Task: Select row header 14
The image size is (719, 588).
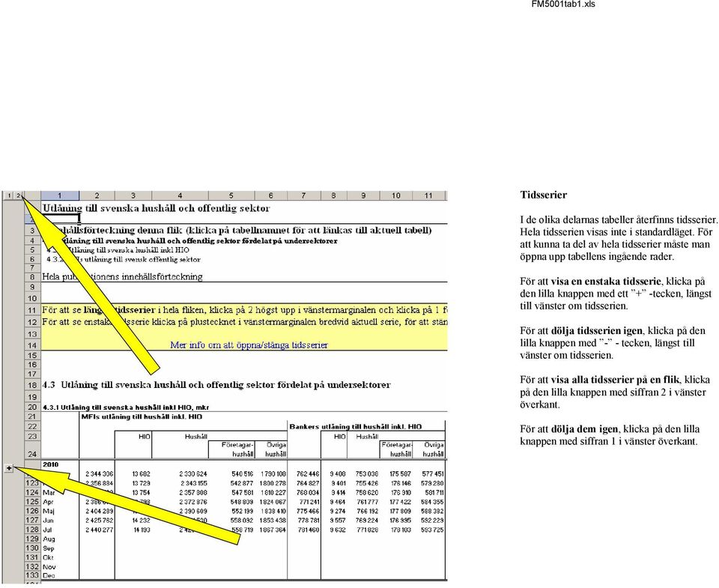Action: [x=32, y=345]
